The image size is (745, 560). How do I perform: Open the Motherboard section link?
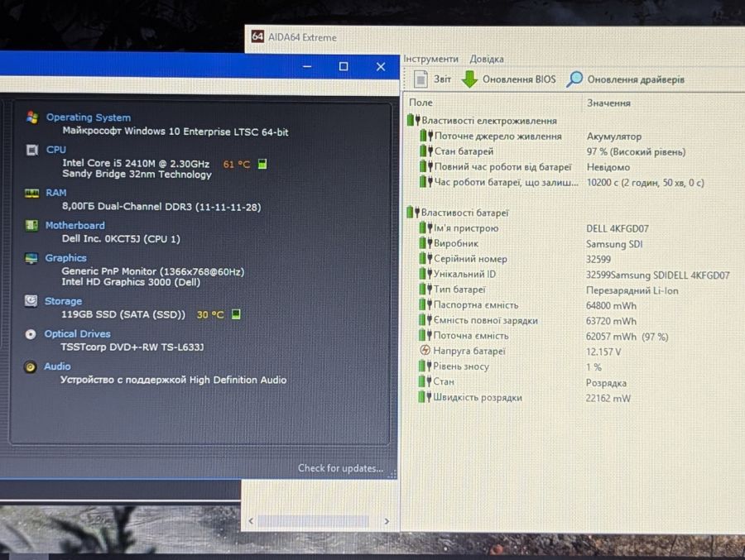[x=75, y=225]
